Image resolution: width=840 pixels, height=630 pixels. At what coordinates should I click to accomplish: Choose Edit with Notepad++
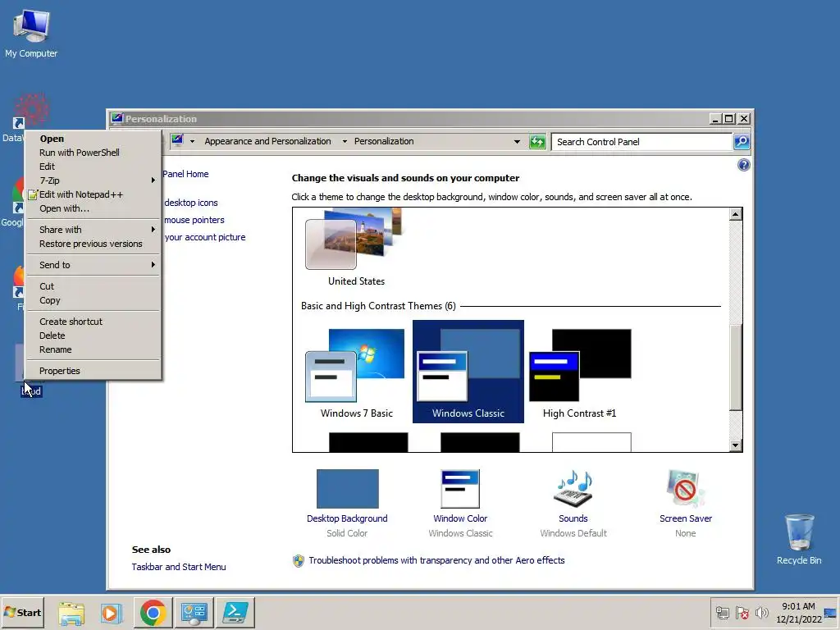93,194
